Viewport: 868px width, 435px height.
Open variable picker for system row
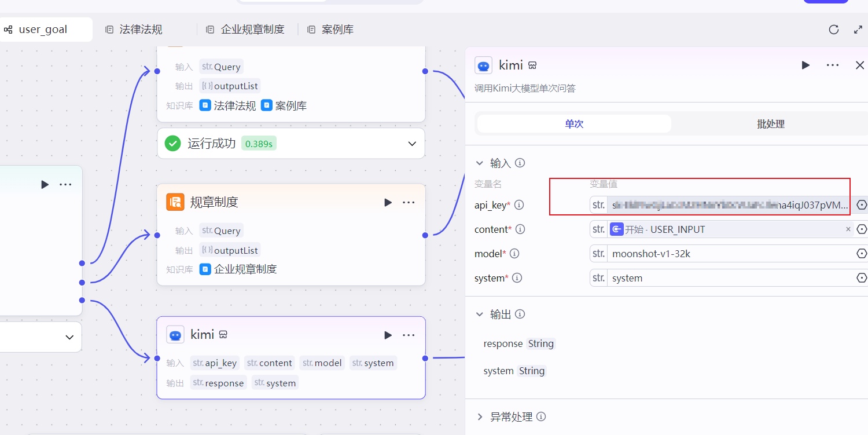point(862,278)
